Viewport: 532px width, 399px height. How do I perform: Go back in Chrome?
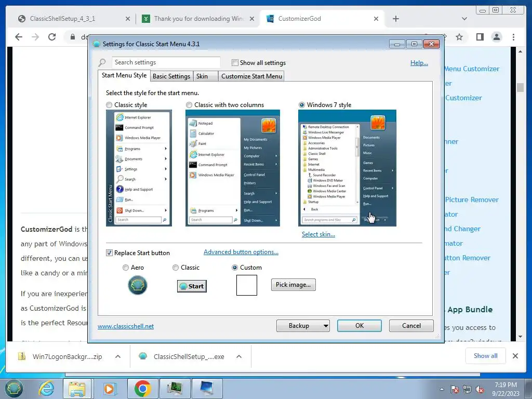click(19, 37)
